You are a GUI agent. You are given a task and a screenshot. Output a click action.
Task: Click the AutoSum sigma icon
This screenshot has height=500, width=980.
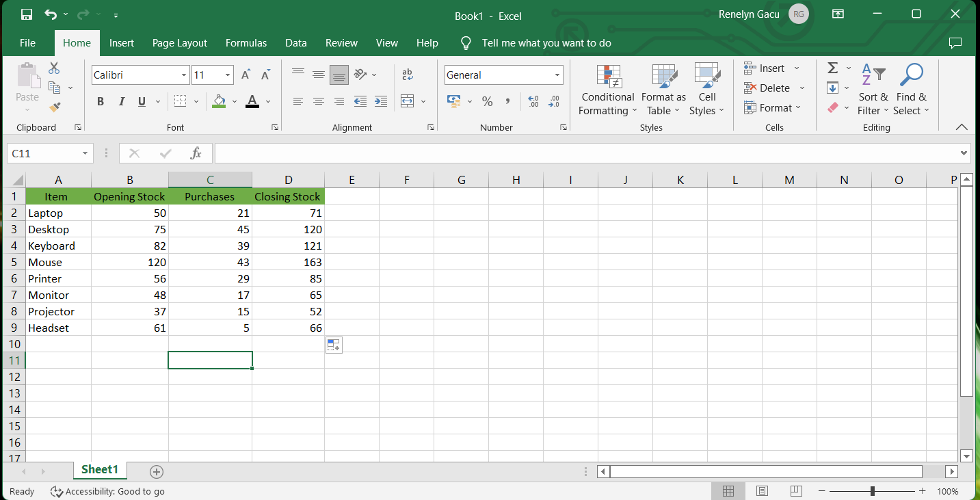tap(833, 68)
